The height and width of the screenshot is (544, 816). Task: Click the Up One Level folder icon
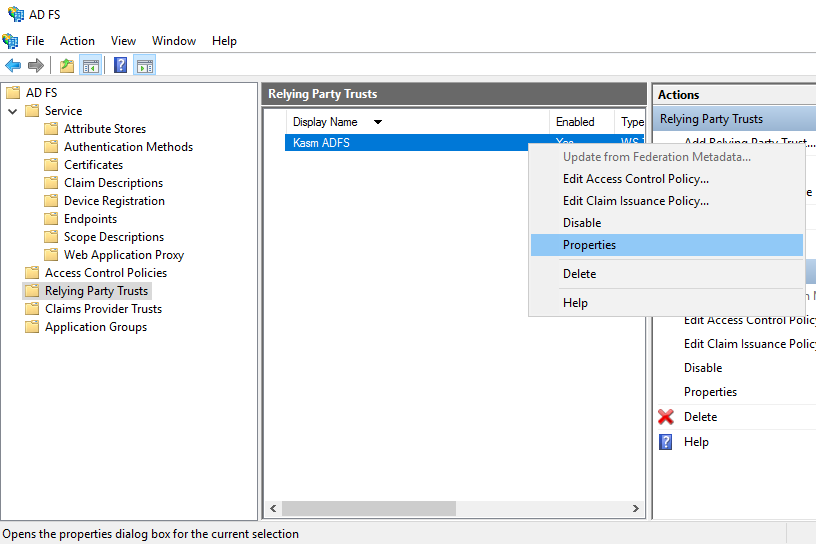point(66,66)
